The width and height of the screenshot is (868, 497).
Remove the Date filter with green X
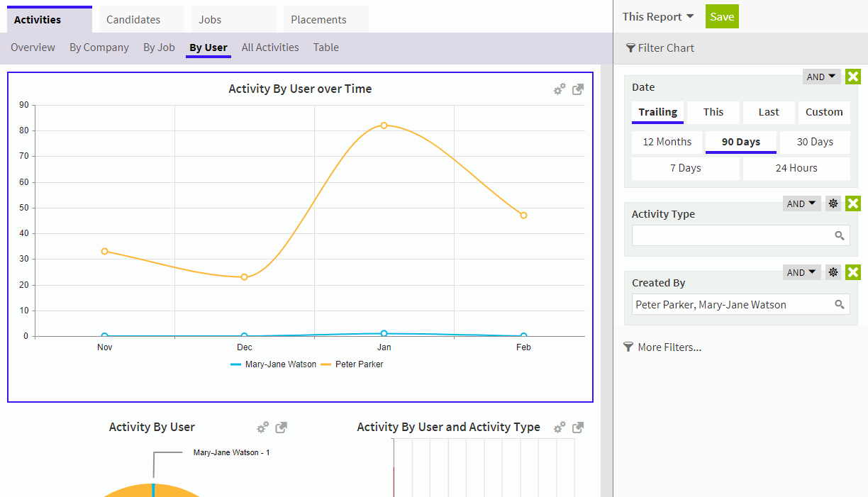(x=853, y=77)
